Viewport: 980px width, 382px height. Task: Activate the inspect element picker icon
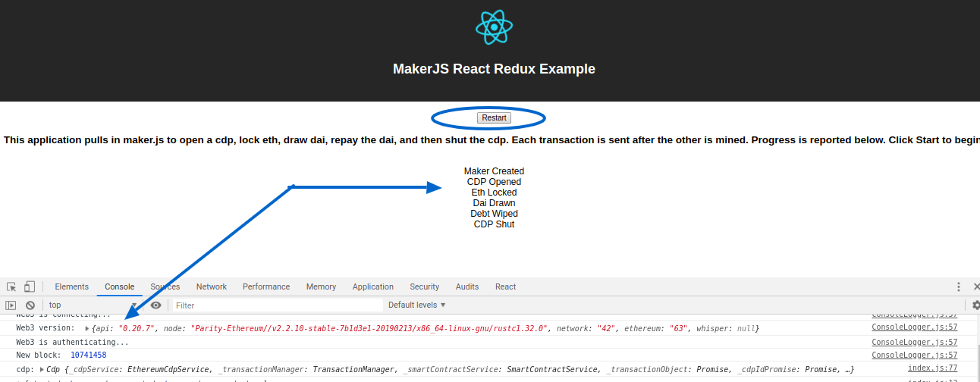pyautogui.click(x=11, y=286)
